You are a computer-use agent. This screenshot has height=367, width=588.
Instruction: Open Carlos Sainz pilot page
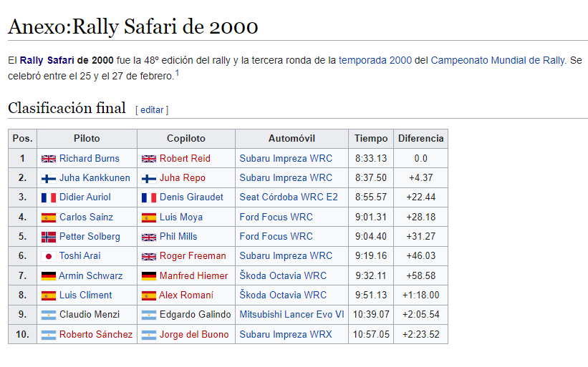point(86,217)
